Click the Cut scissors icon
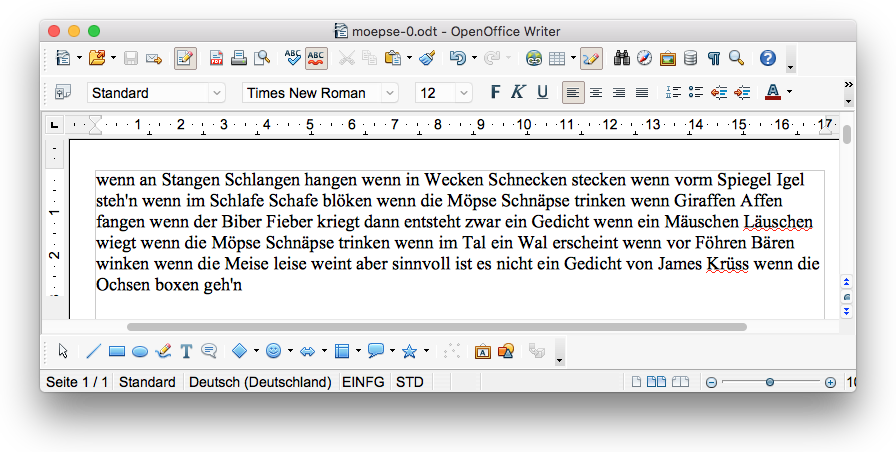 point(346,58)
